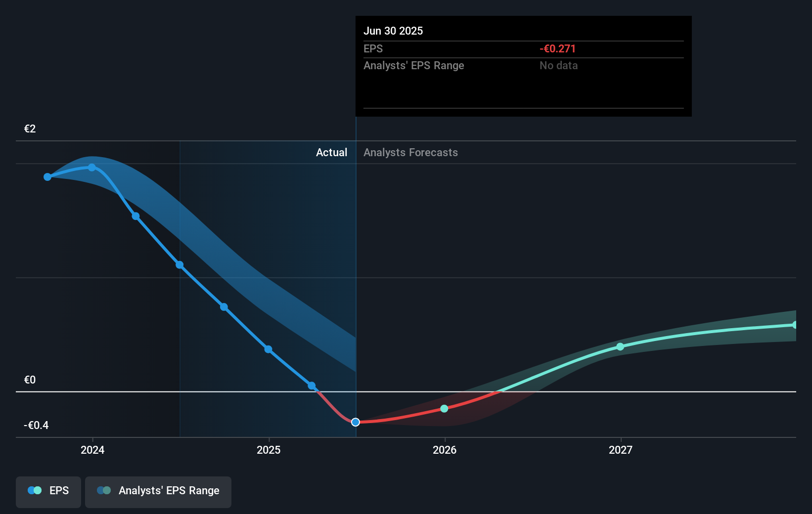Viewport: 812px width, 514px height.
Task: Click the Analysts' EPS Range legend dots
Action: pos(104,490)
